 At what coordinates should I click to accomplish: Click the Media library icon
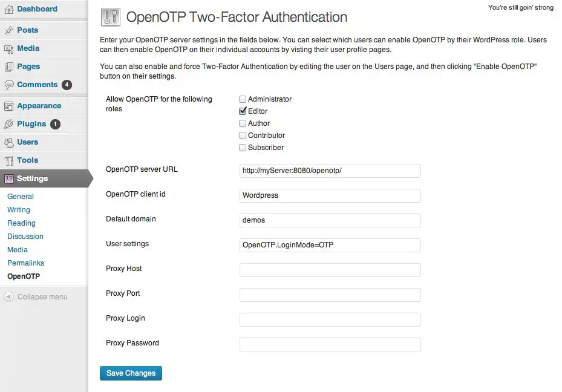pyautogui.click(x=9, y=48)
